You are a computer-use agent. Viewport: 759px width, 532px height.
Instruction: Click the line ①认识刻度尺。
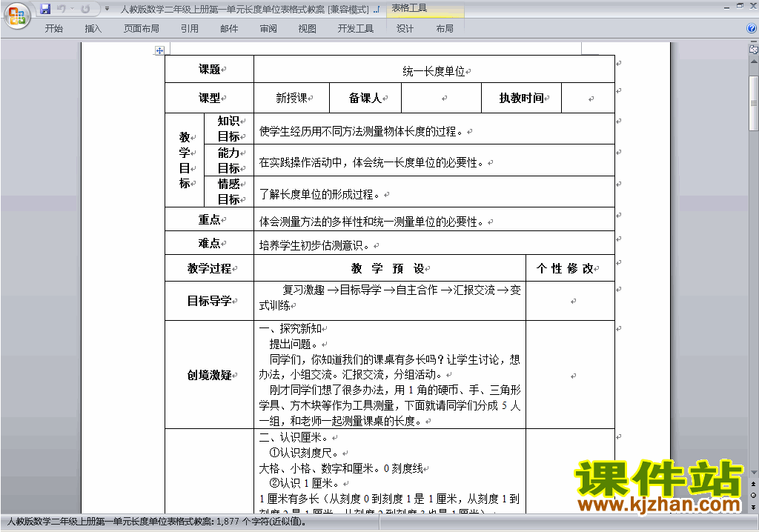(x=304, y=453)
